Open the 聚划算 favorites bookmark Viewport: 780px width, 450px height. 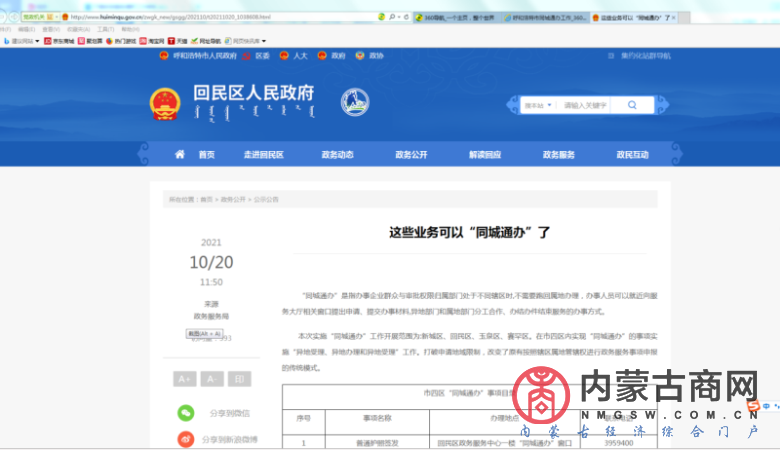(x=90, y=41)
